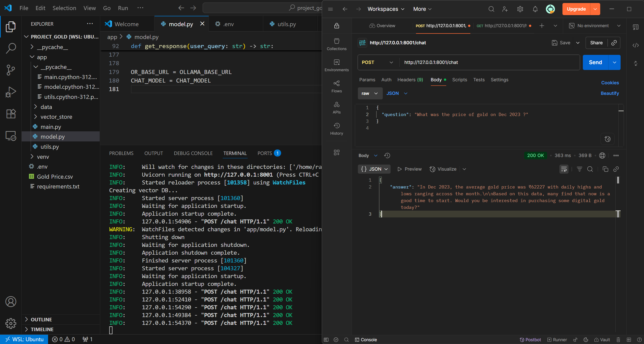Open VS Code Search view

[11, 48]
